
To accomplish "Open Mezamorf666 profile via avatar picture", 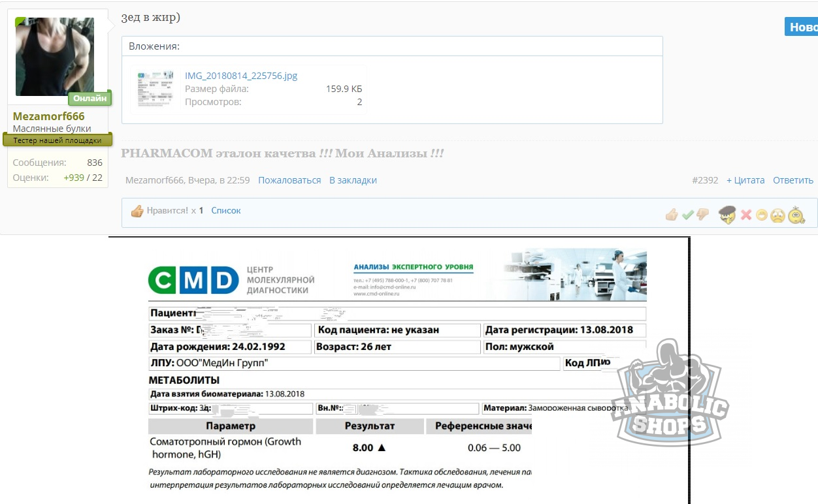I will pyautogui.click(x=55, y=57).
